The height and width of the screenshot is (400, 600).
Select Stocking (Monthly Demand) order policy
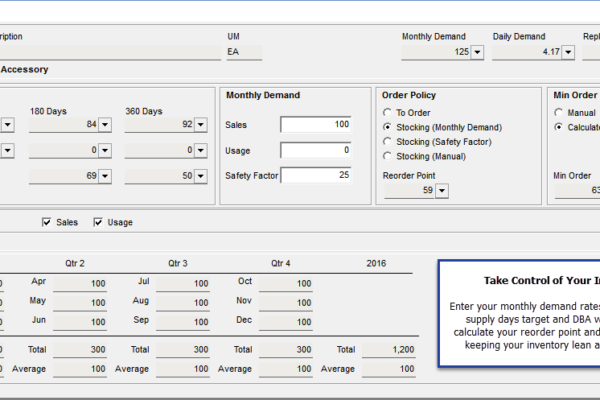387,127
